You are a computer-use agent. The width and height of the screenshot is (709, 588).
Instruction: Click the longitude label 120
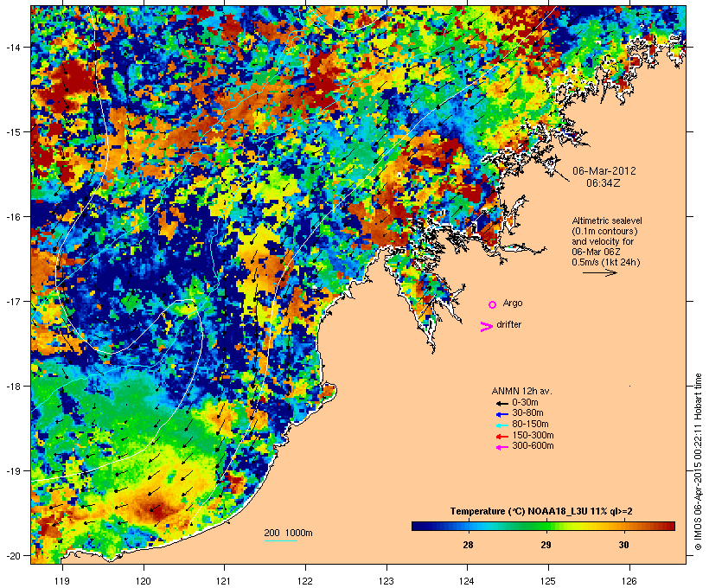click(x=144, y=581)
